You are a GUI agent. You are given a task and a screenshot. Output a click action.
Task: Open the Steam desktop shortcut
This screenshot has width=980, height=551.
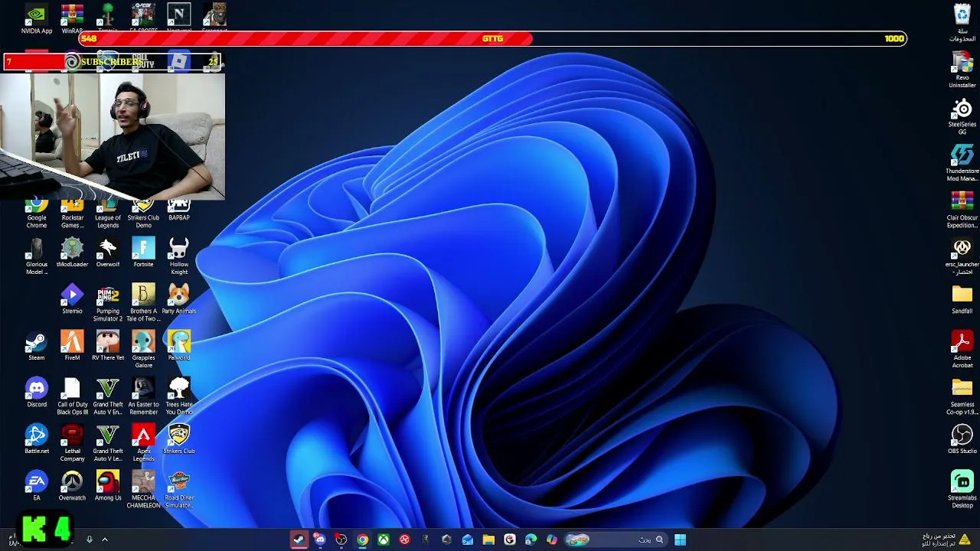pyautogui.click(x=36, y=346)
